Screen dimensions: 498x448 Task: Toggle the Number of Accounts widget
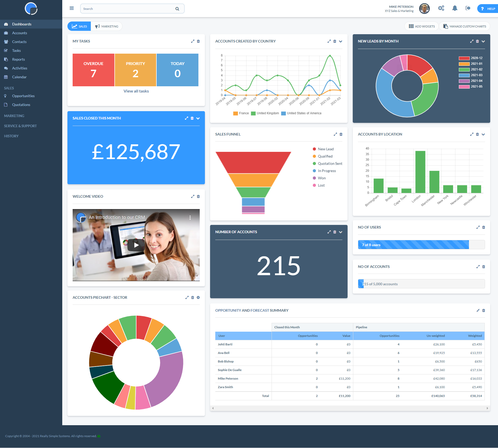[x=341, y=232]
